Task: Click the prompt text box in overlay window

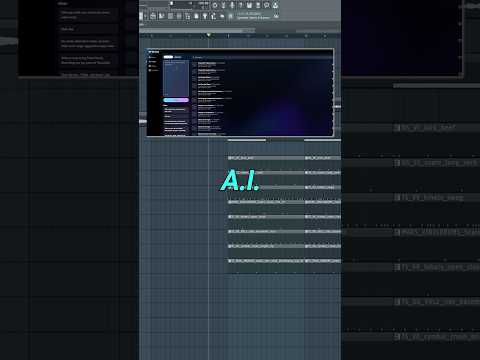Action: [x=176, y=78]
